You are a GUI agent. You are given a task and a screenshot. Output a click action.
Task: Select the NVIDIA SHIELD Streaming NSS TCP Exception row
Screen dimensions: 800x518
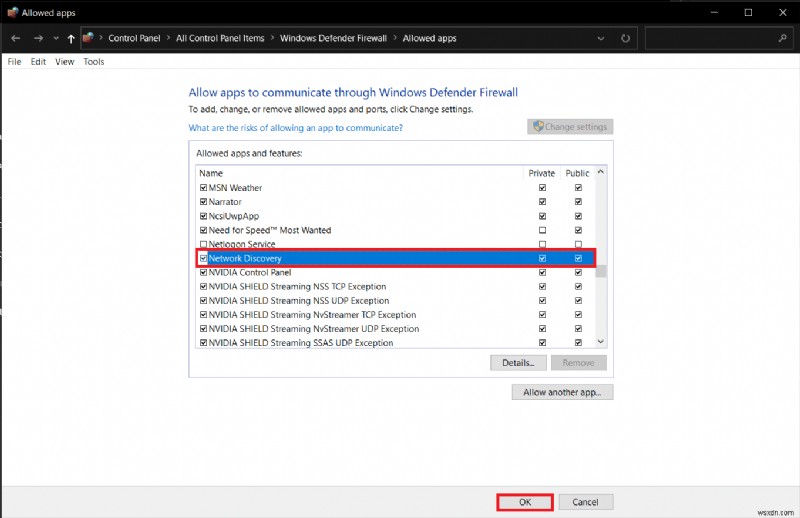[x=395, y=286]
